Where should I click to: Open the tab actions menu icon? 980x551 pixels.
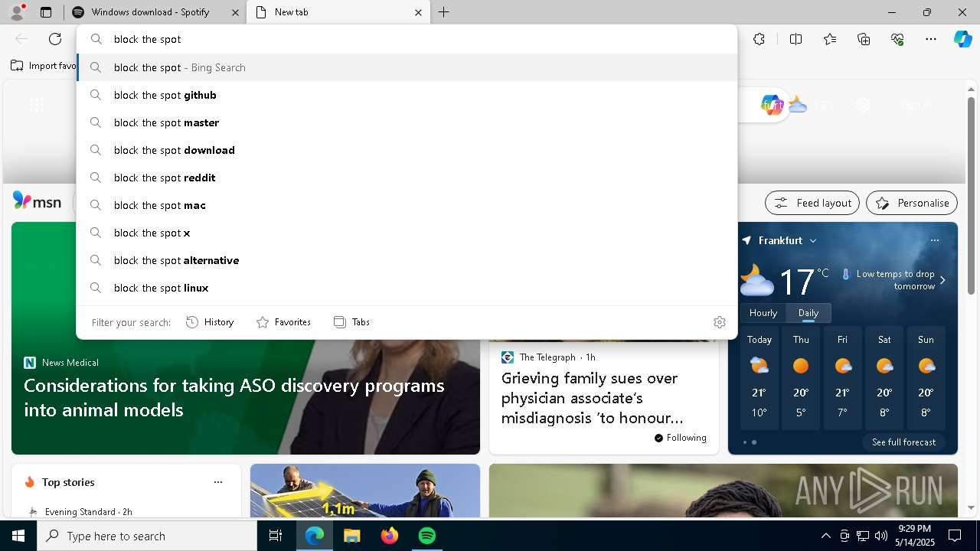(x=46, y=12)
